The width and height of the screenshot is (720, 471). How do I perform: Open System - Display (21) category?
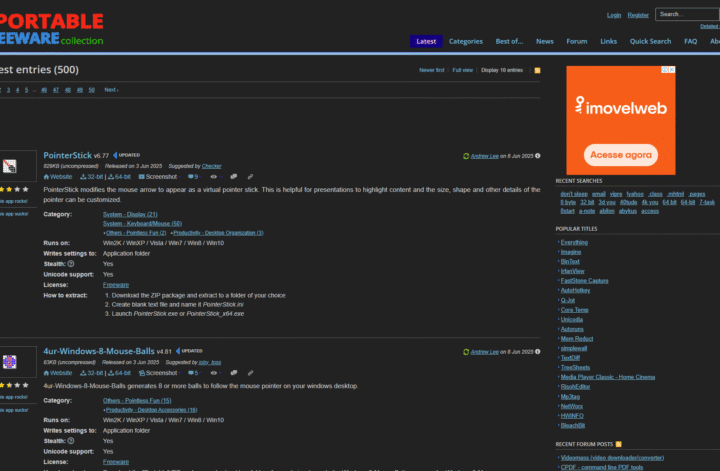pyautogui.click(x=130, y=214)
